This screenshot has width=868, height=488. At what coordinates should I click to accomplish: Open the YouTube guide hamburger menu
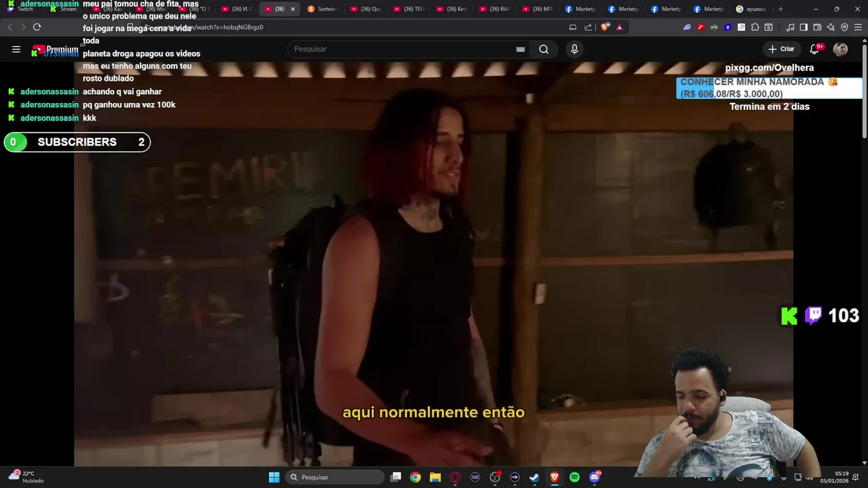16,49
